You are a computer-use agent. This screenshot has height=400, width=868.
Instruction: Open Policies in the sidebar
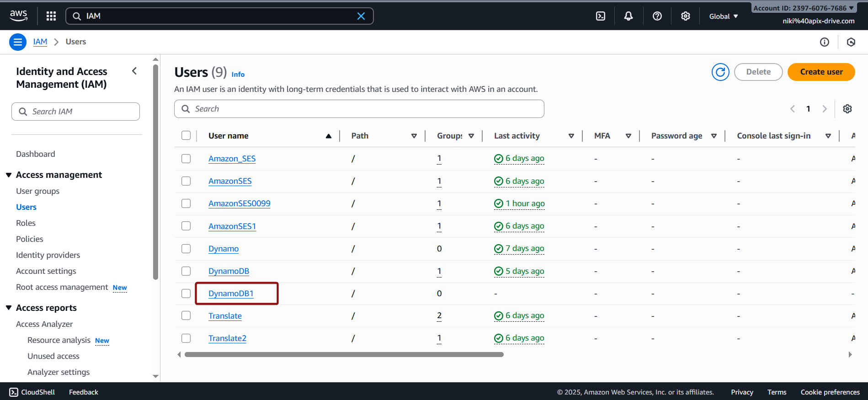click(x=30, y=239)
